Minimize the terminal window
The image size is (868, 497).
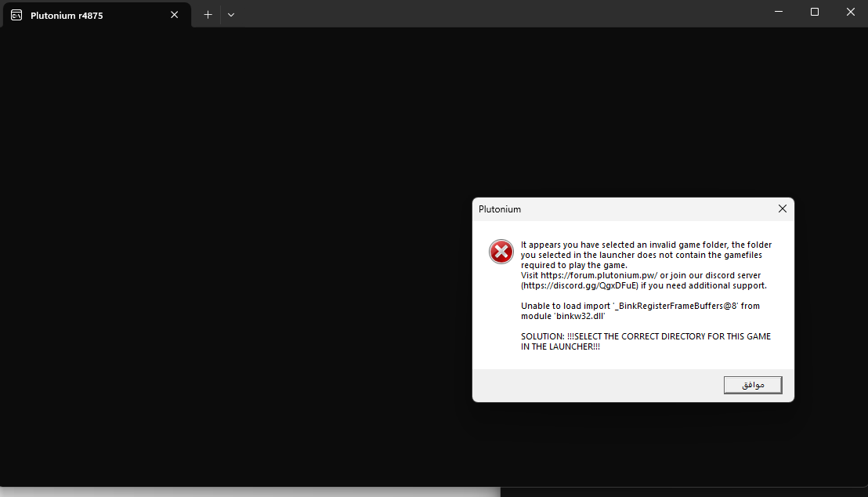[779, 12]
